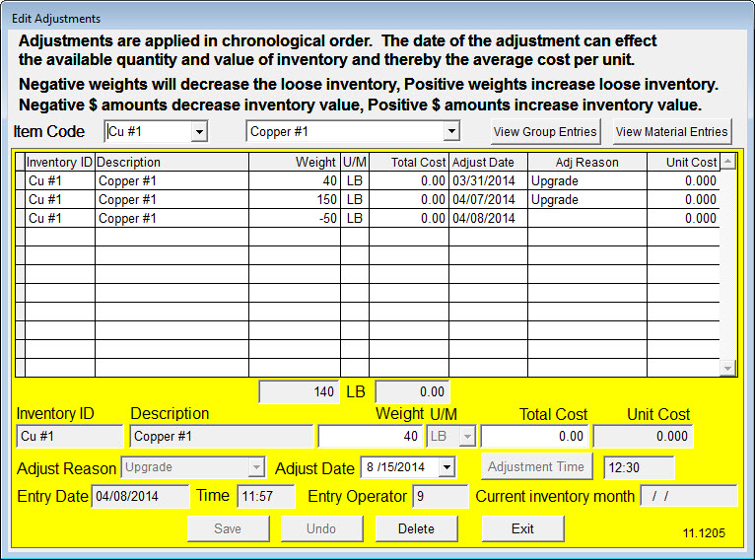Click the Unit Cost field showing 0.000
755x560 pixels.
pyautogui.click(x=643, y=437)
